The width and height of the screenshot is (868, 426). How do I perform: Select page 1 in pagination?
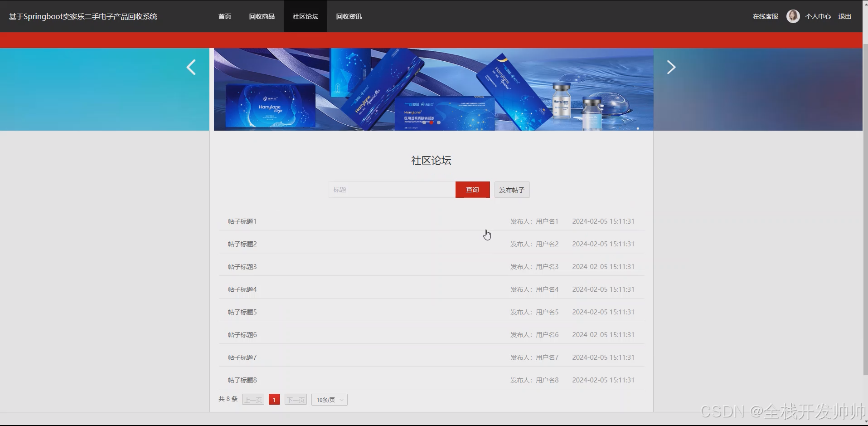274,400
